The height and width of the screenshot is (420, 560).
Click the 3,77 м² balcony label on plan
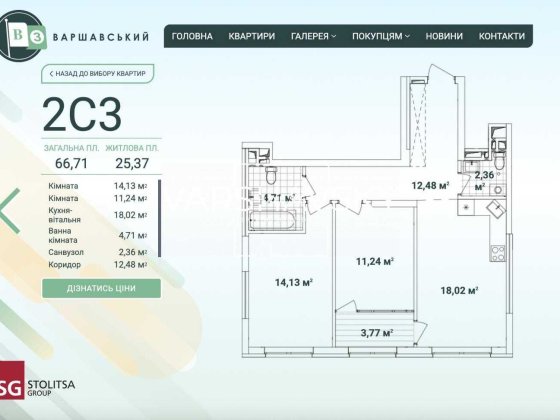click(x=377, y=333)
